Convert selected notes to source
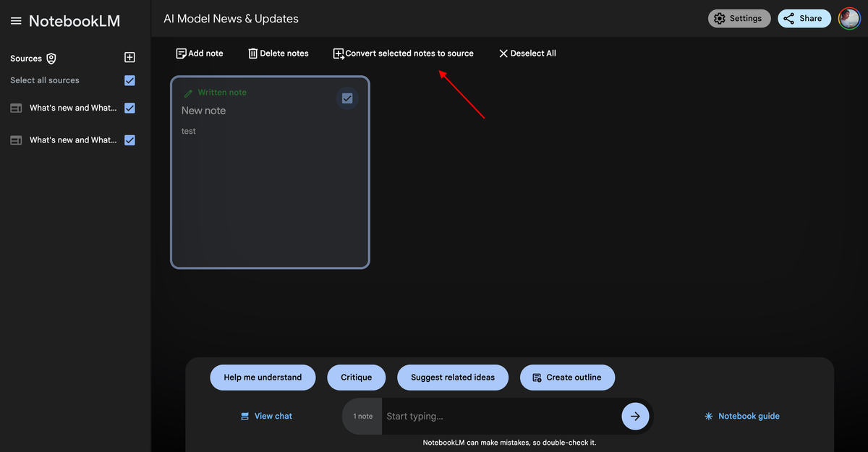Viewport: 868px width, 452px height. (337, 53)
